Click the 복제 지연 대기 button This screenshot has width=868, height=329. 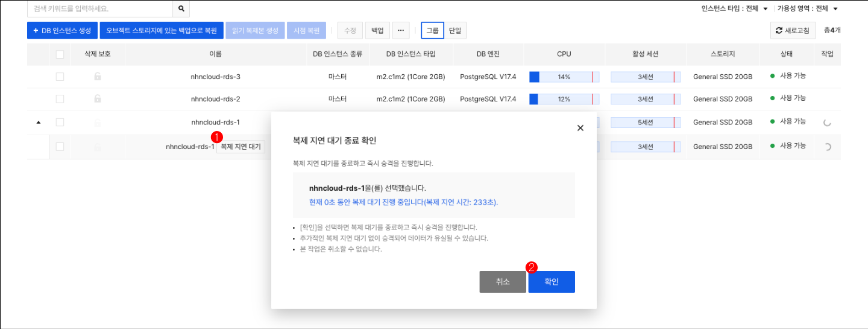(x=241, y=147)
